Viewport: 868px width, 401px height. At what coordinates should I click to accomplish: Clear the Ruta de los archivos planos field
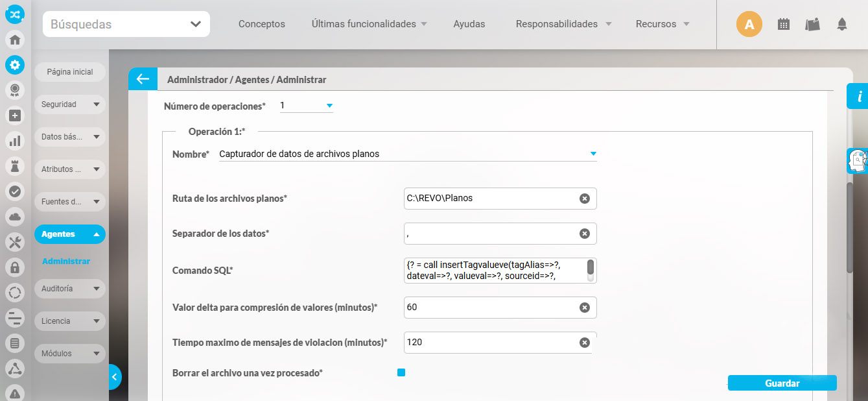[x=584, y=199]
